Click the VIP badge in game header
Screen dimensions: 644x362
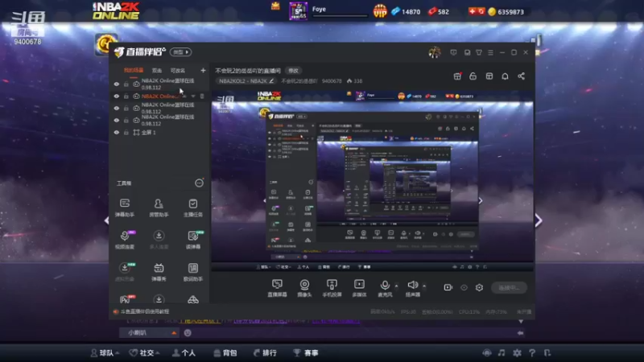[x=380, y=11]
